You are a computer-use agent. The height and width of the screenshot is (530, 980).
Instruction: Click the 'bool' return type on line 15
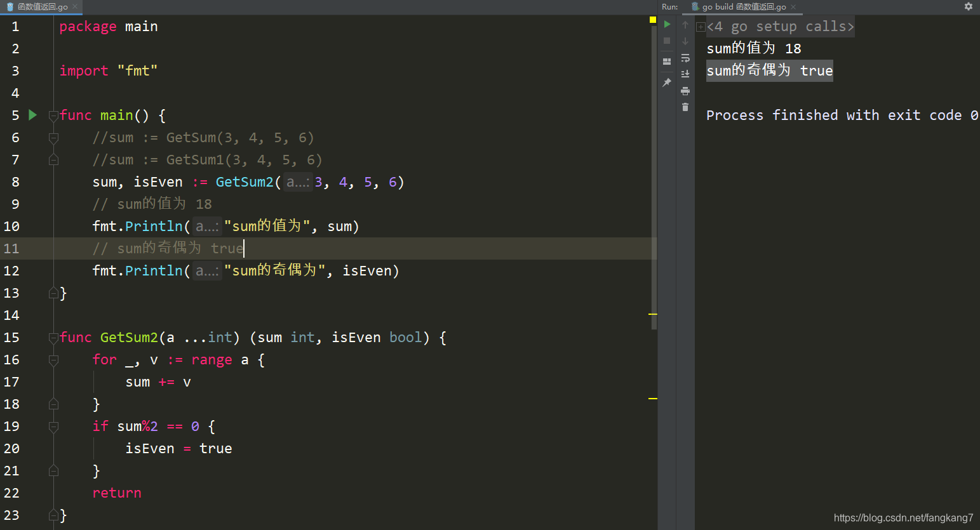point(405,338)
